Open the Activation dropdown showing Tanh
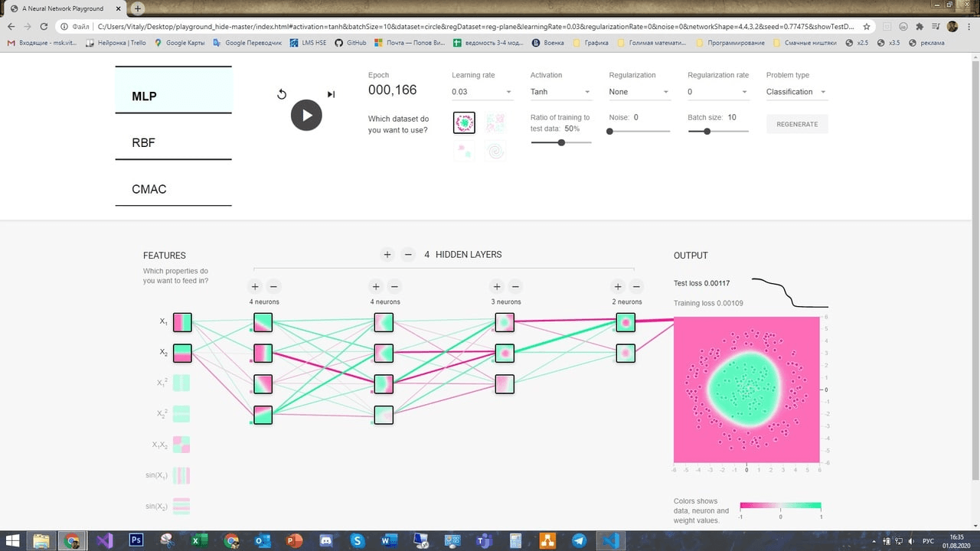The height and width of the screenshot is (551, 980). pos(561,92)
